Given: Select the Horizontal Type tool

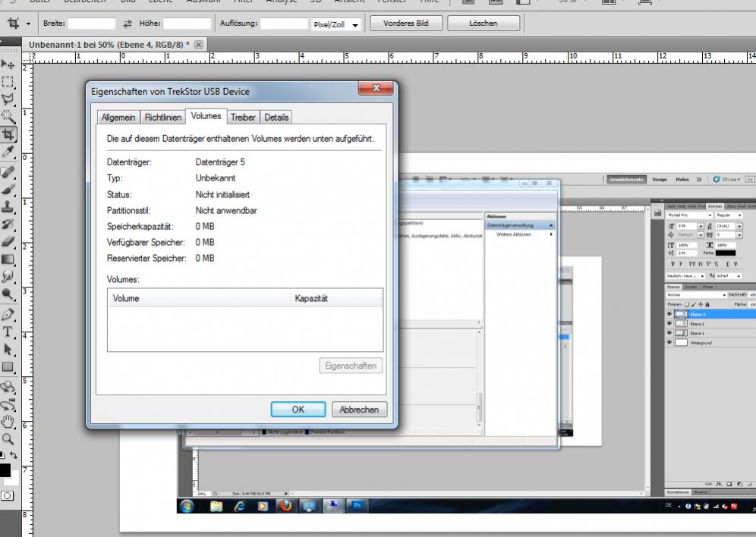Looking at the screenshot, I should click(8, 331).
